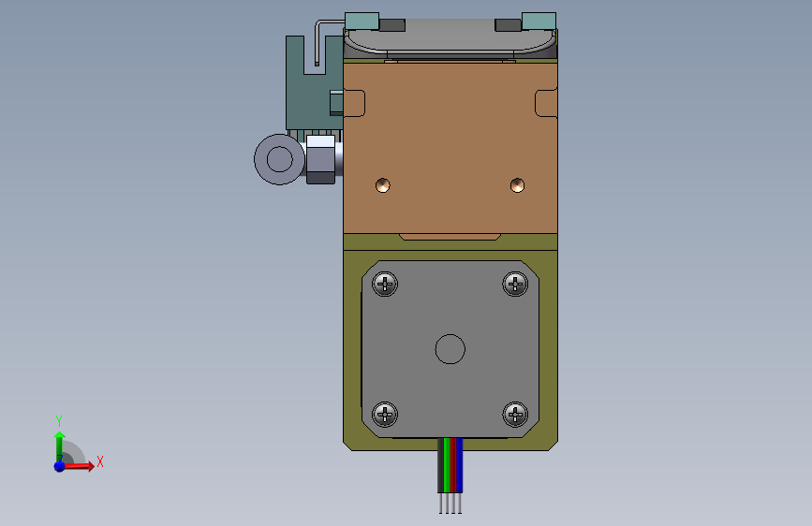
Task: Click the Y label on the triad
Action: point(59,420)
